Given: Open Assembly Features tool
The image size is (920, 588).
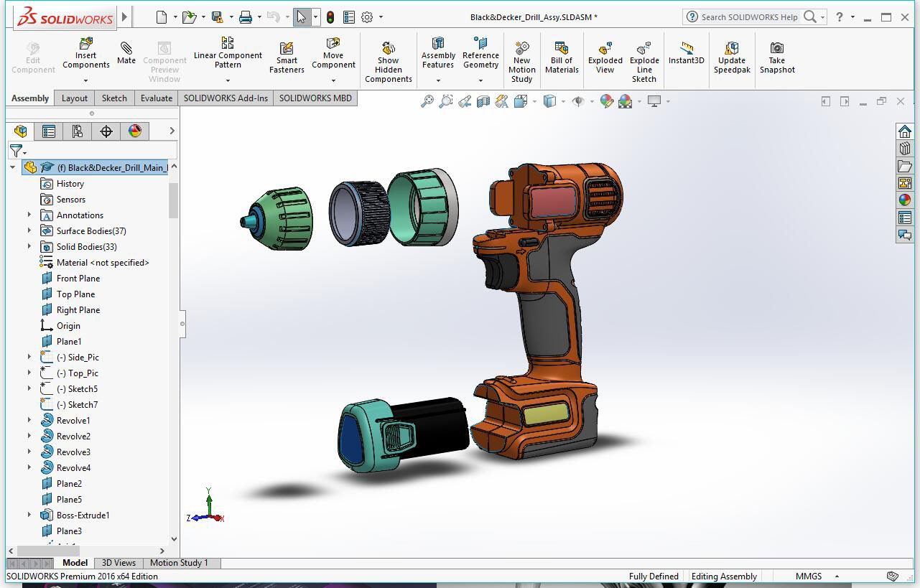Looking at the screenshot, I should tap(438, 54).
